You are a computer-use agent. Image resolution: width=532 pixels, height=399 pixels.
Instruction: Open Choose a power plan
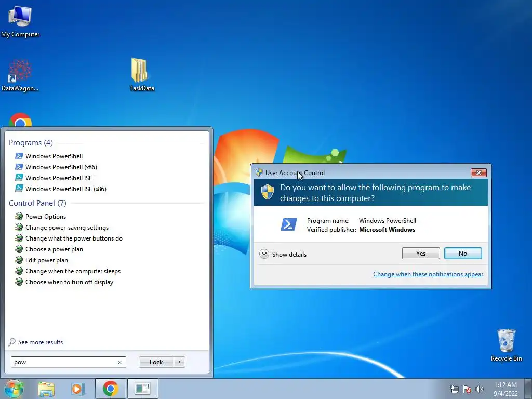coord(54,249)
